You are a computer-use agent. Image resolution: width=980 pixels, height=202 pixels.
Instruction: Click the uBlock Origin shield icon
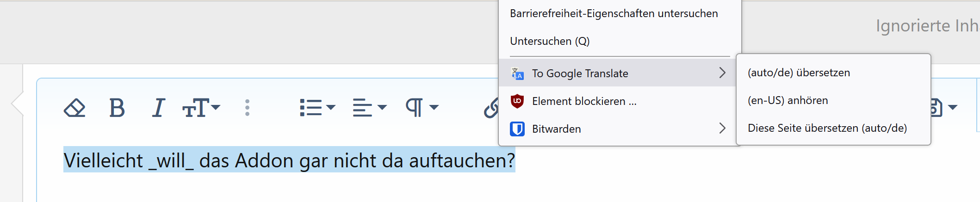pyautogui.click(x=517, y=101)
